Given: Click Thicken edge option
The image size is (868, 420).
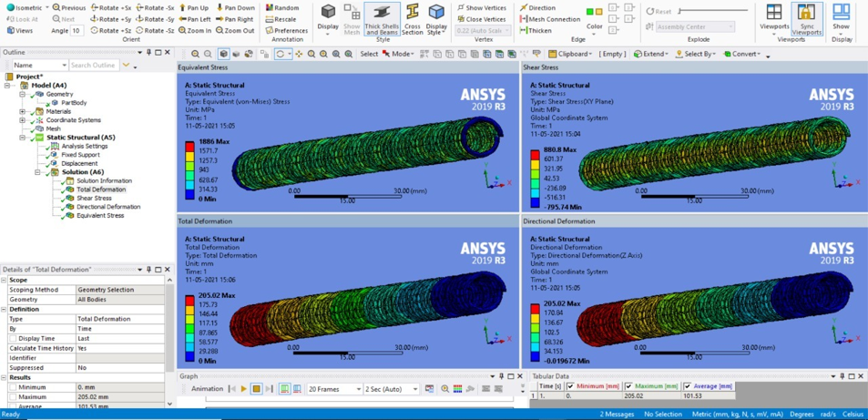Looking at the screenshot, I should (536, 30).
